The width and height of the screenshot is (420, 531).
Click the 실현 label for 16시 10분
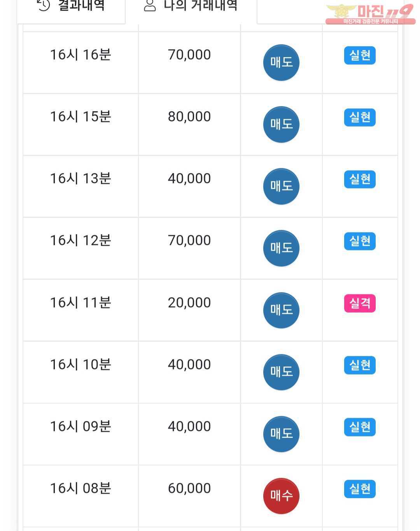point(360,365)
